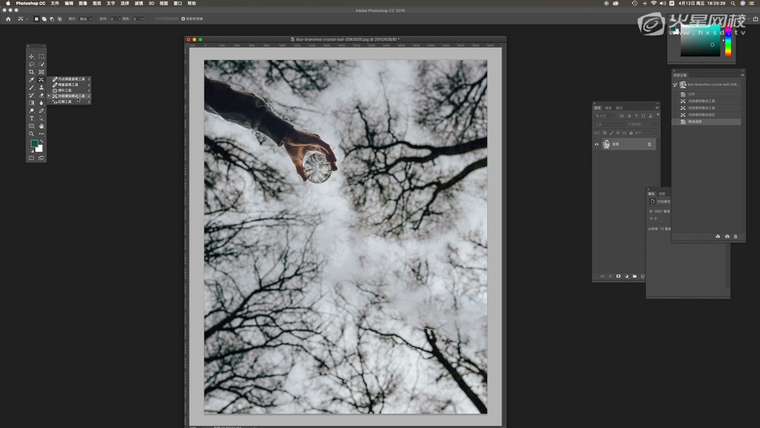This screenshot has height=428, width=760.
Task: Swap the foreground and background colors
Action: 41,141
